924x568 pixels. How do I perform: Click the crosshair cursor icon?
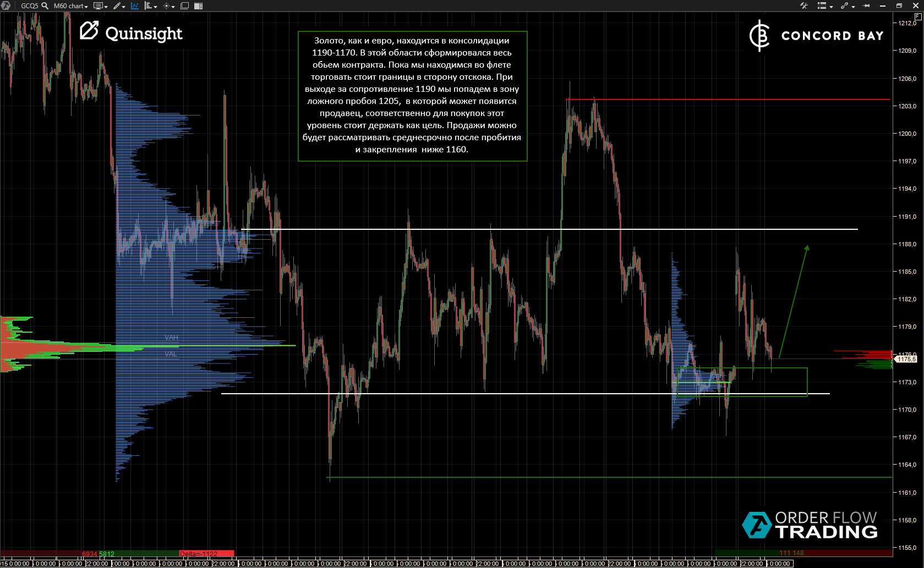click(166, 5)
